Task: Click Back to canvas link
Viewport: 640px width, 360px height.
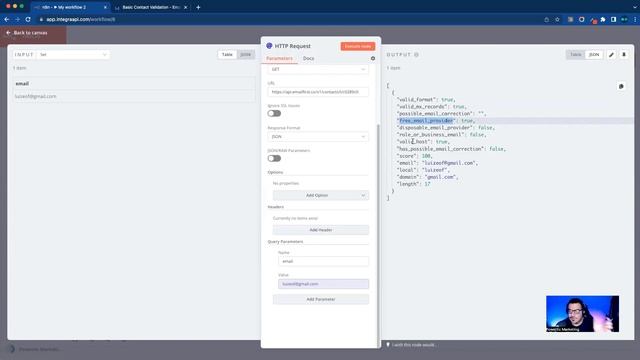Action: (27, 33)
